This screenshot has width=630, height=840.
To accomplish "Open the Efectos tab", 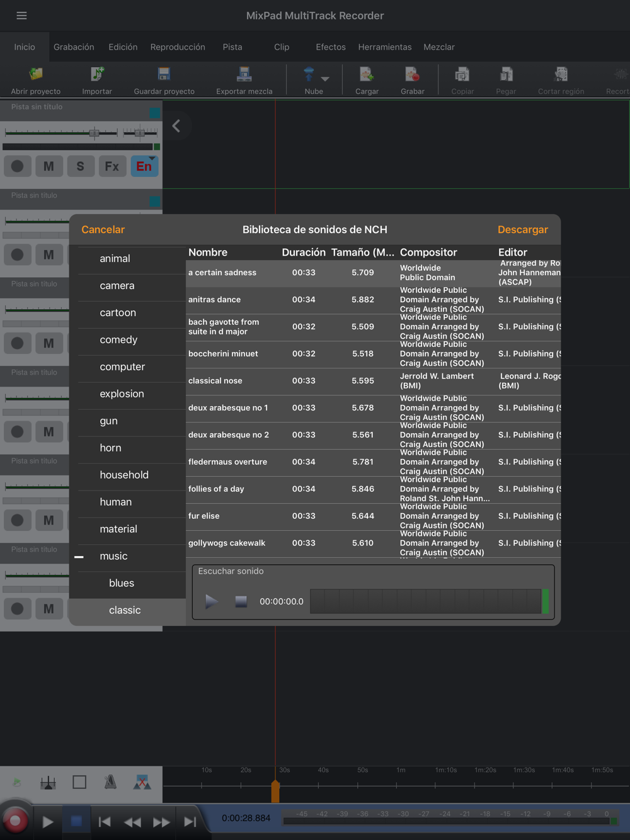I will coord(330,47).
